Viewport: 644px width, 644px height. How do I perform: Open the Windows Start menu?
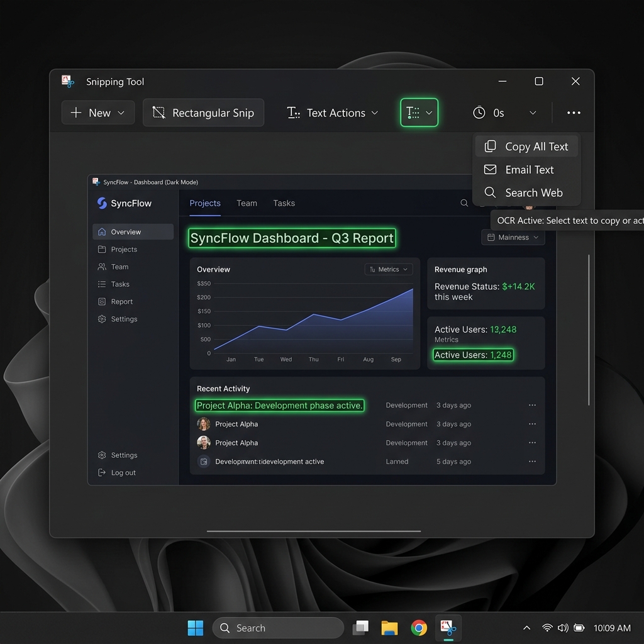tap(196, 628)
